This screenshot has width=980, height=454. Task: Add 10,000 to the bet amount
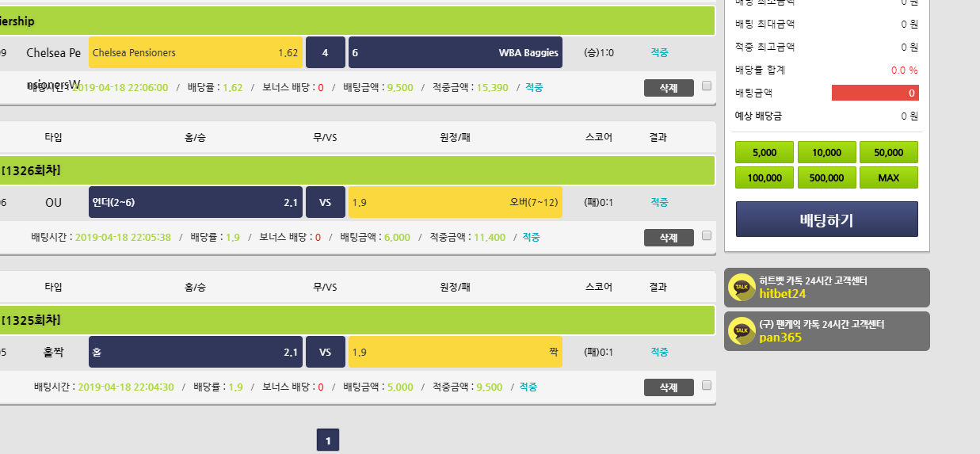click(826, 152)
